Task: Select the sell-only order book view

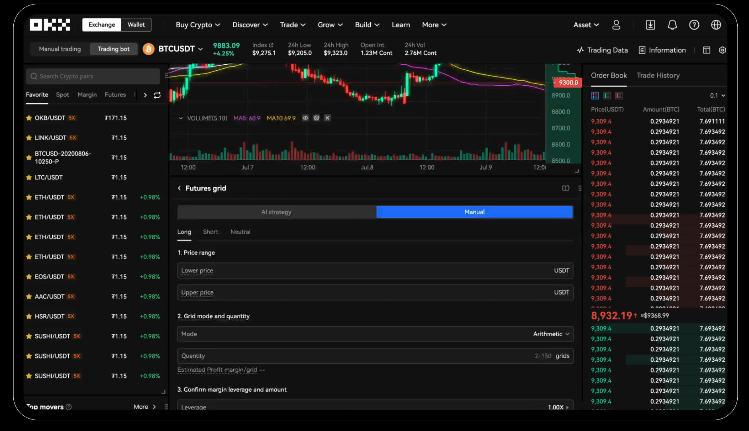Action: 619,96
